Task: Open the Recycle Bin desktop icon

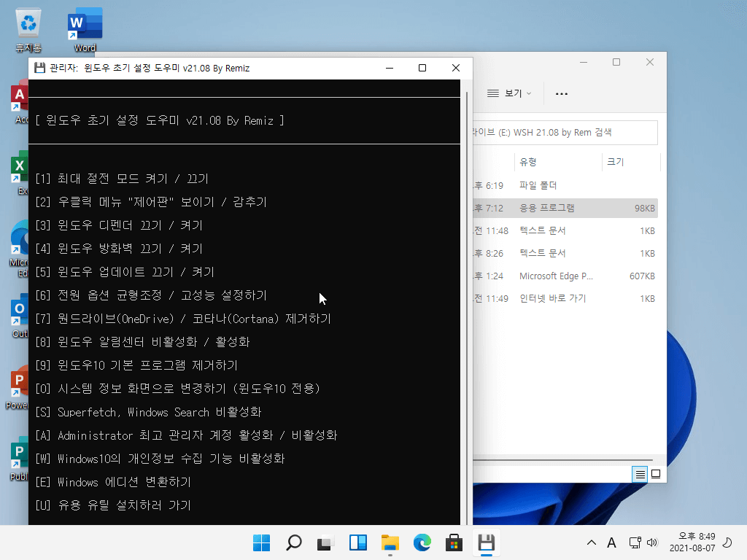Action: coord(28,29)
